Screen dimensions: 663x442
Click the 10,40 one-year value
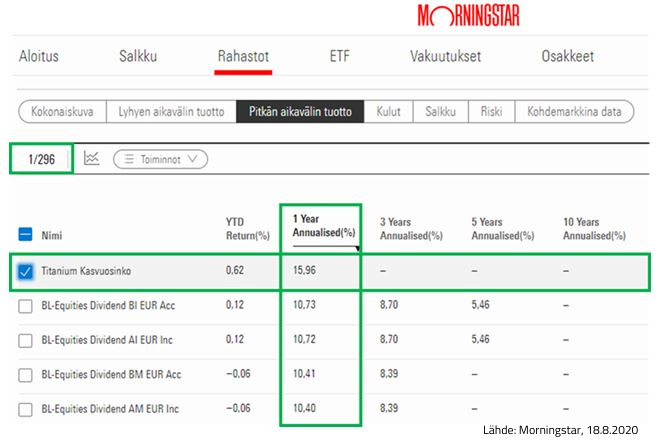point(304,408)
